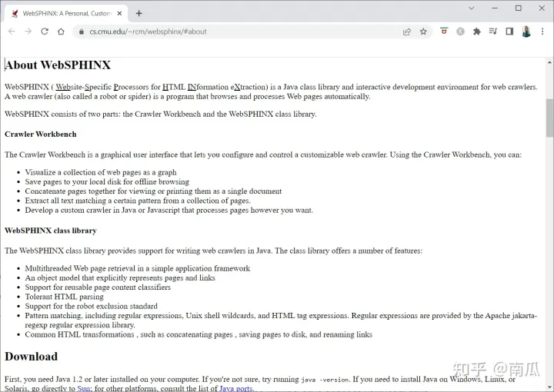Click 'Support for reusable page content classifiers'
Image resolution: width=554 pixels, height=392 pixels.
click(x=98, y=287)
